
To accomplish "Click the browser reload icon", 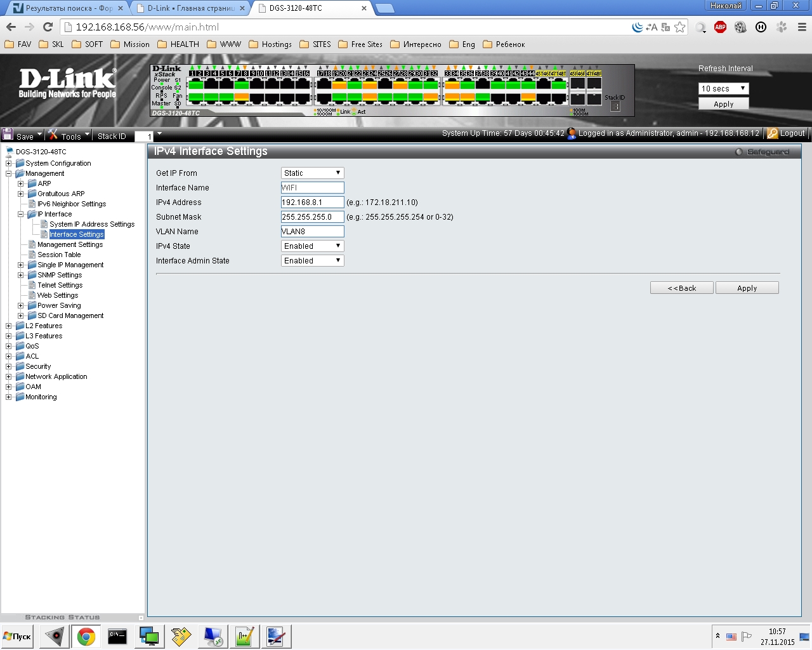I will [x=48, y=27].
